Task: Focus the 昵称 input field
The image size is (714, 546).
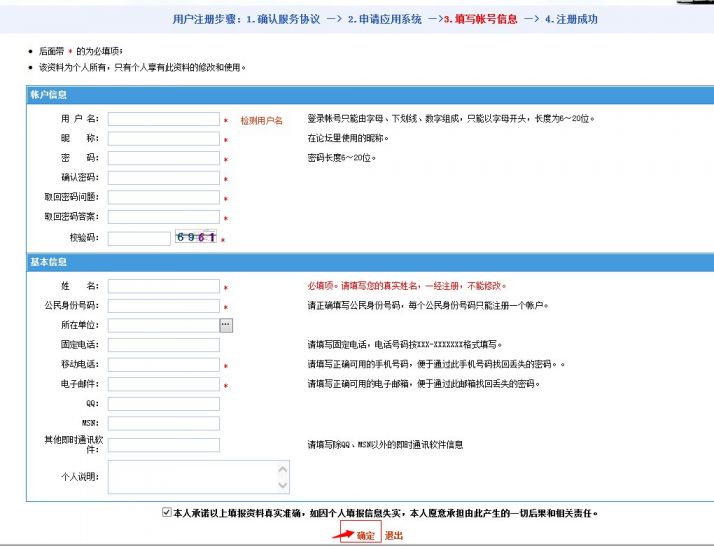Action: 163,138
